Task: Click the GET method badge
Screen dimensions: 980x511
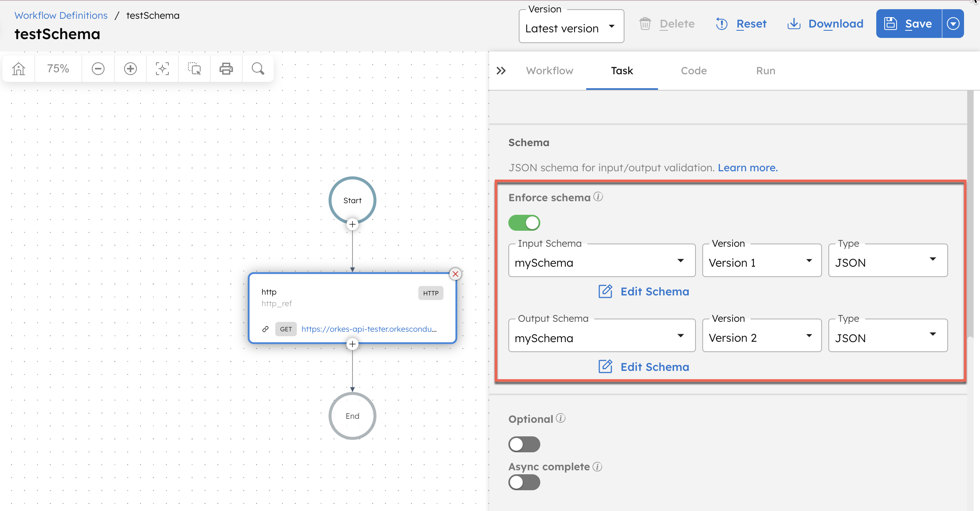Action: tap(286, 329)
